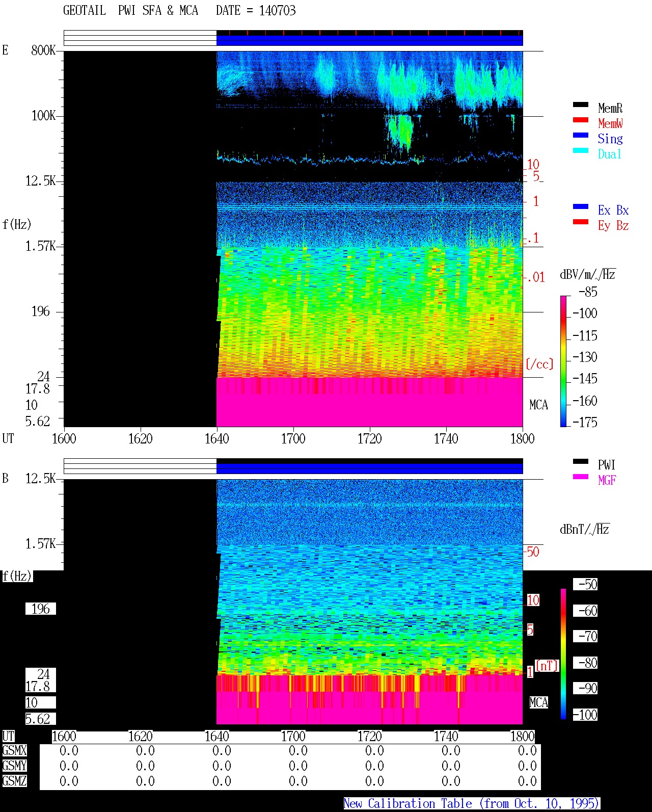Click the red MemW legend swatch
Image resolution: width=652 pixels, height=812 pixels.
(581, 120)
